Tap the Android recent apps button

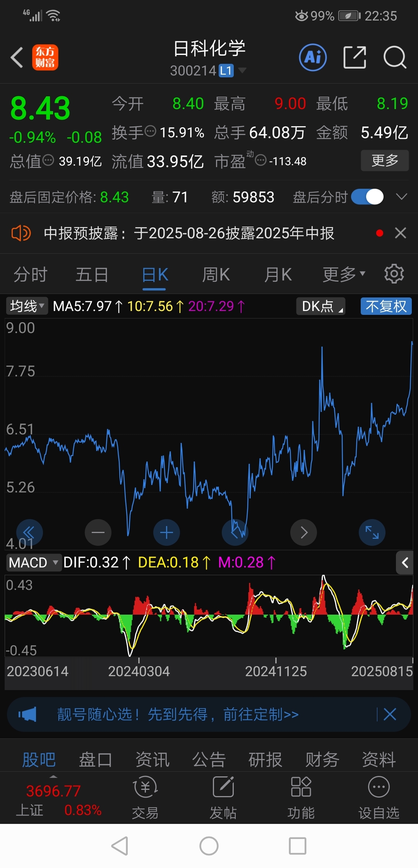[298, 846]
